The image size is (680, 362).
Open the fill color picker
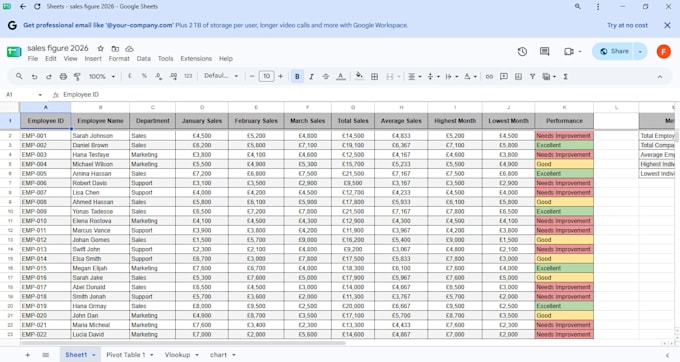359,76
